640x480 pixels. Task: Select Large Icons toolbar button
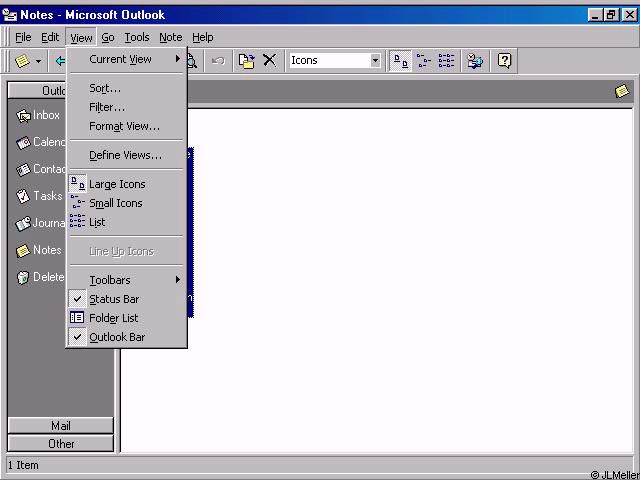tap(400, 61)
